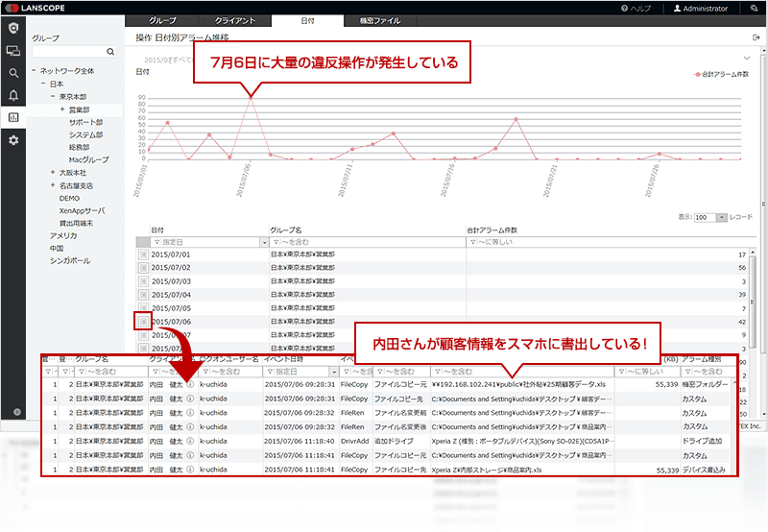Viewport: 768px width, 532px height.
Task: Open the 日付 filter dropdown arrow
Action: click(265, 243)
